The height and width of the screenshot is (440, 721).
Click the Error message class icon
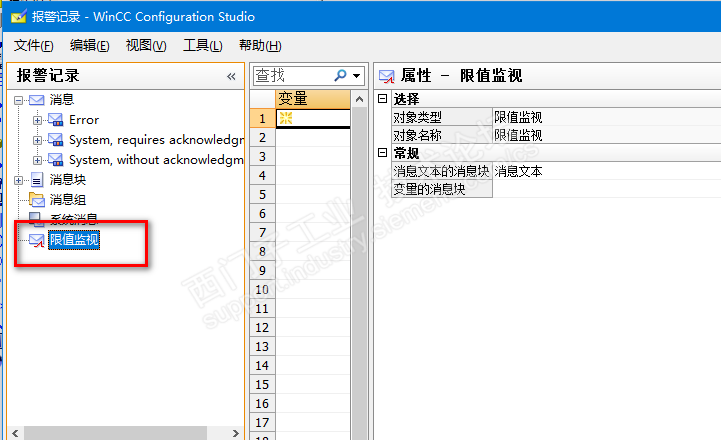(56, 120)
